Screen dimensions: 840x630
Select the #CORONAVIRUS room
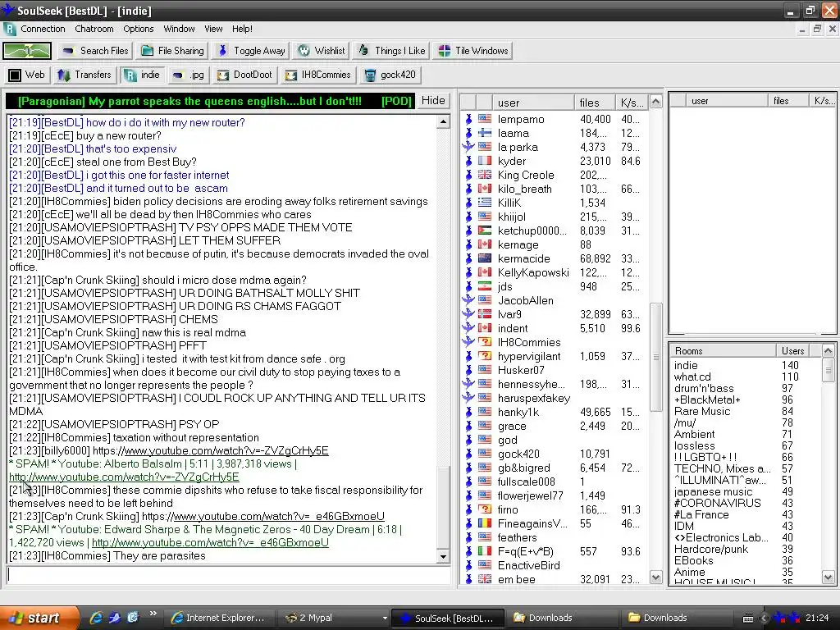pyautogui.click(x=717, y=503)
